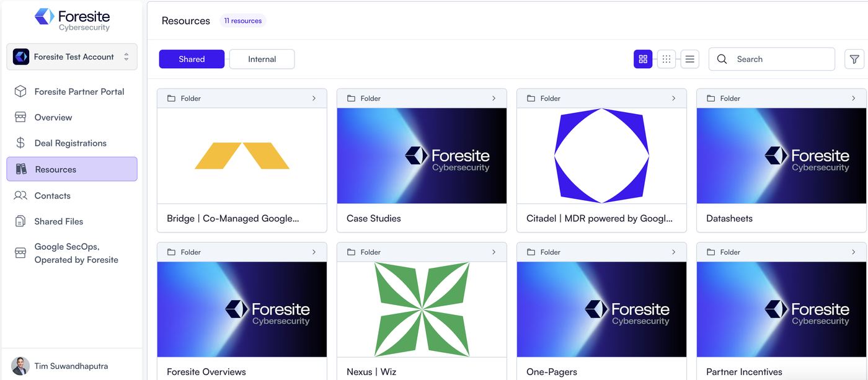Open Deal Registrations page
868x380 pixels.
(x=72, y=143)
